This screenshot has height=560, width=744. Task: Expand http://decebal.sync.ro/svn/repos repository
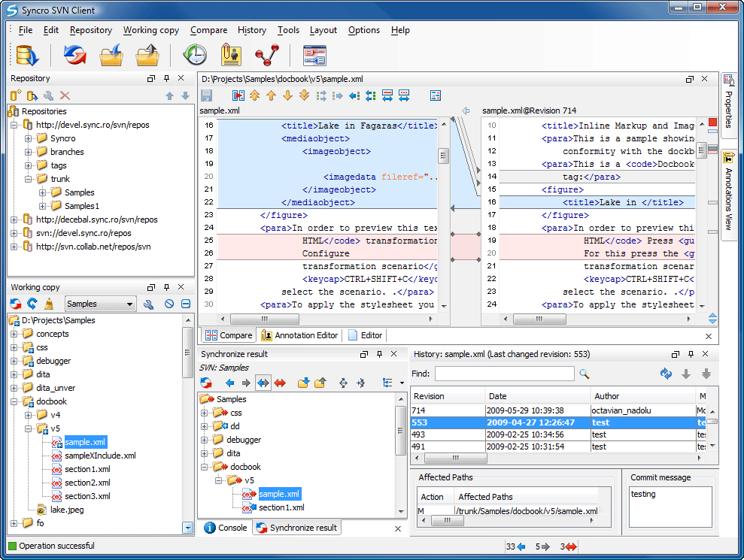(14, 220)
